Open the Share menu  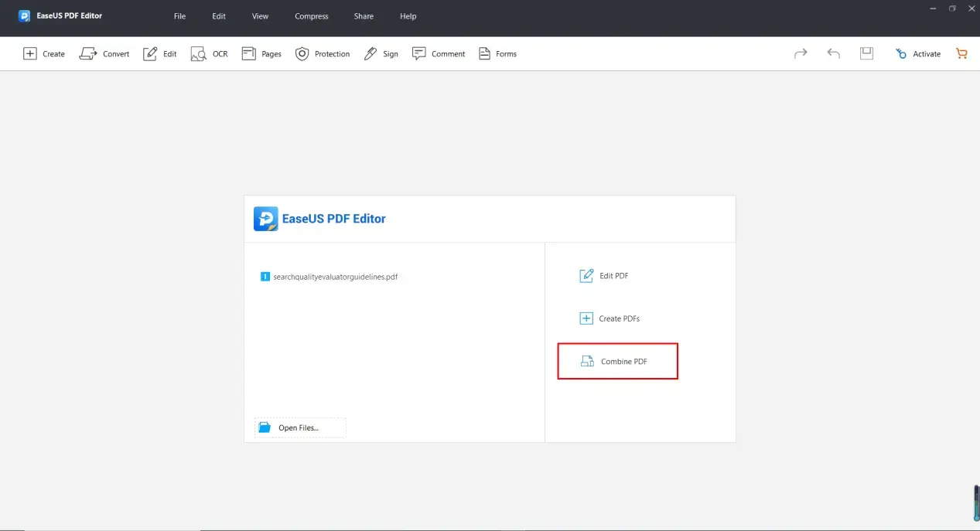click(364, 16)
